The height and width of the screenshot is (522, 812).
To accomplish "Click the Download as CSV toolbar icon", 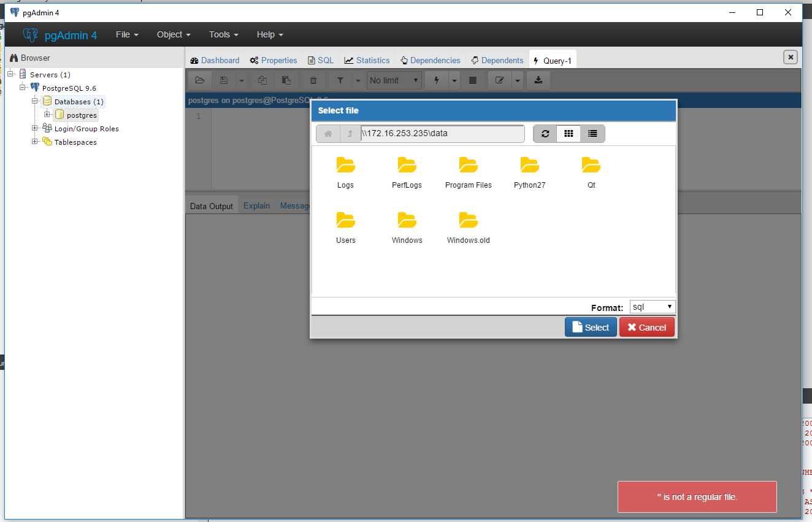I will pyautogui.click(x=538, y=80).
